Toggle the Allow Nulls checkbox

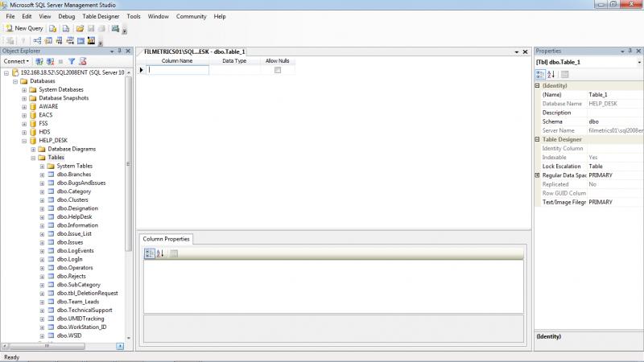click(278, 70)
